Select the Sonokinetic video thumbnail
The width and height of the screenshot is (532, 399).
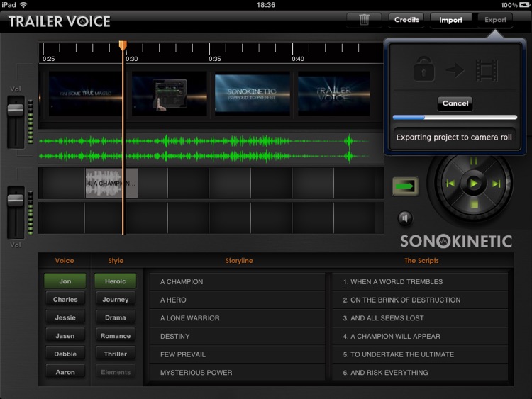pos(252,94)
